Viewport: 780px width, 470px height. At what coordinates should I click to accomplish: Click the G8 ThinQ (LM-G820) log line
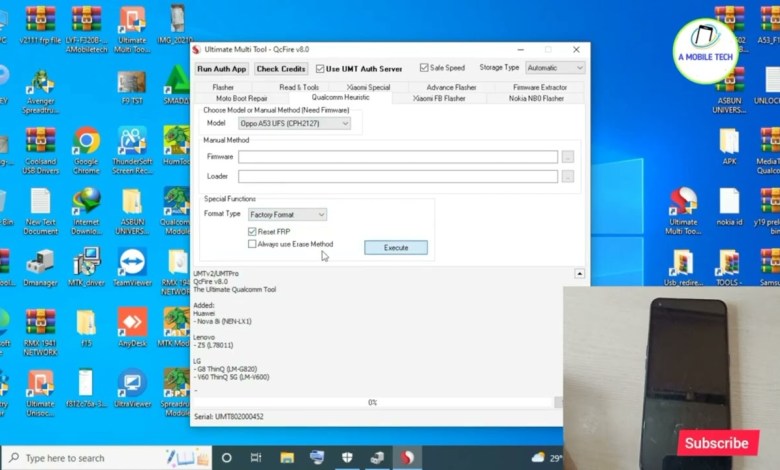[x=225, y=369]
